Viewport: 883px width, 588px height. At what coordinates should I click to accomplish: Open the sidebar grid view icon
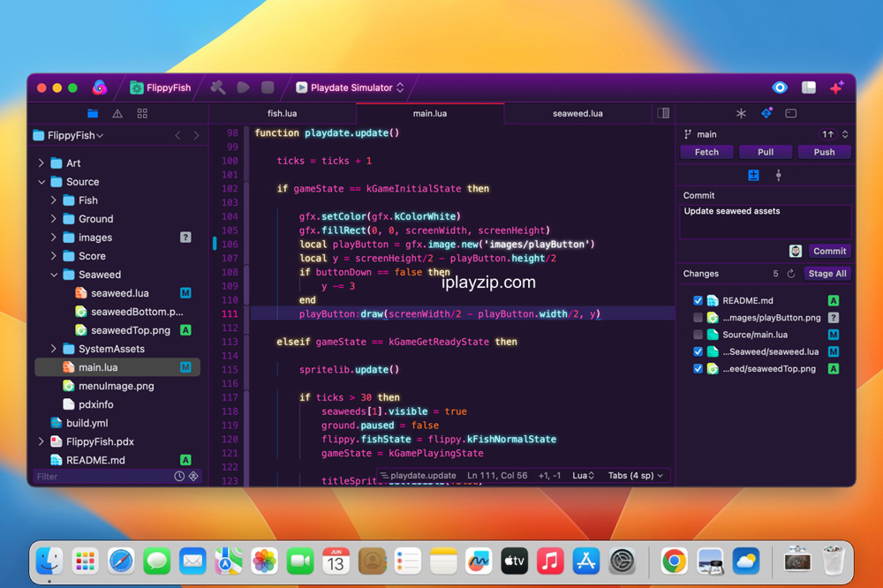[142, 114]
